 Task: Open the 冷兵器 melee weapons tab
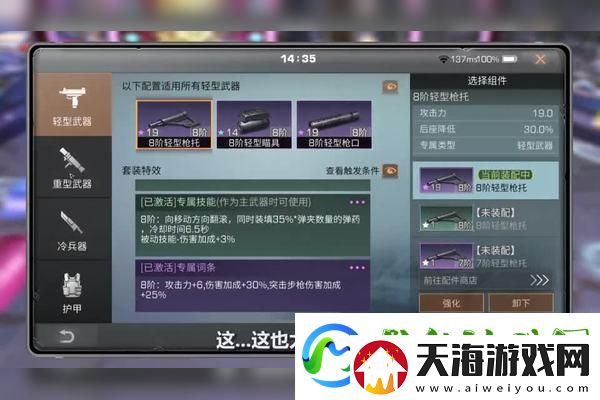point(72,230)
